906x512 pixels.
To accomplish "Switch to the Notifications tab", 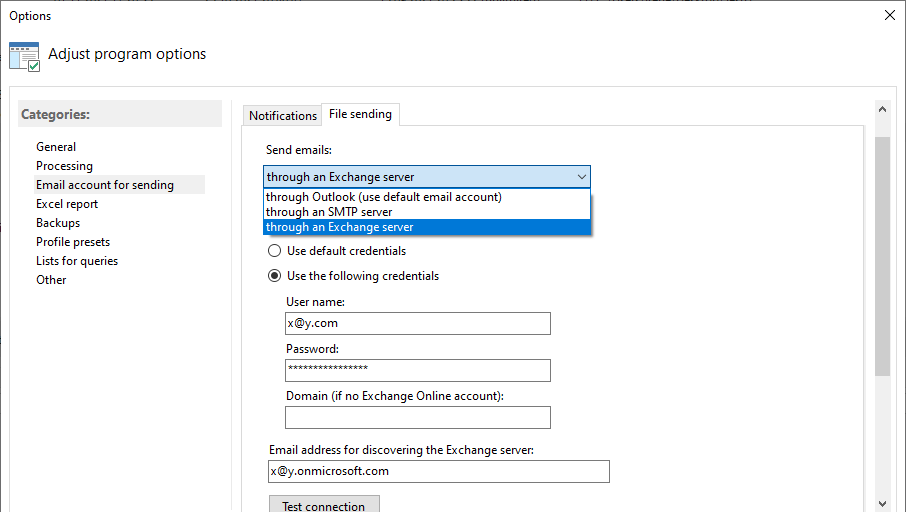I will (x=283, y=116).
